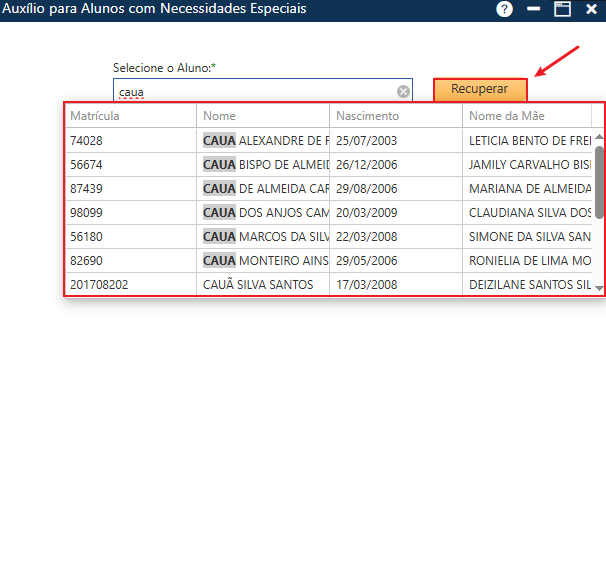Choose birth date 29/08/2006
Viewport: 606px width, 581px height.
(366, 189)
